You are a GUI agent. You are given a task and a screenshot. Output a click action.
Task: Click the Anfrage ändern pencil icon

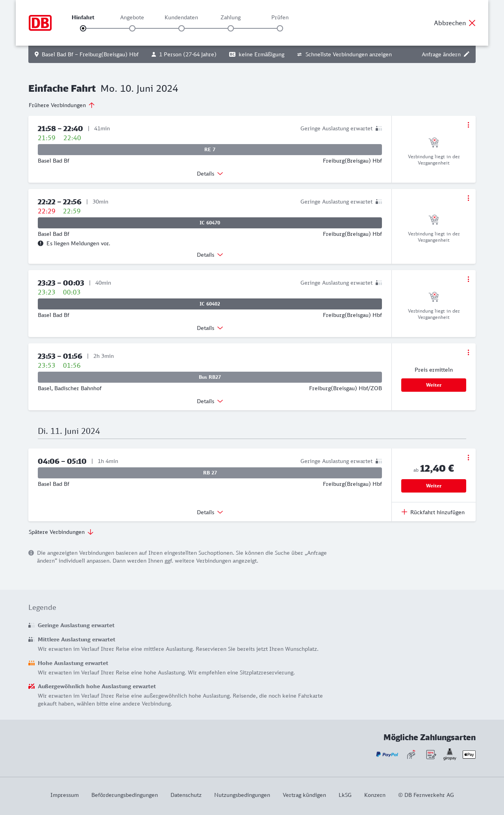pos(467,54)
